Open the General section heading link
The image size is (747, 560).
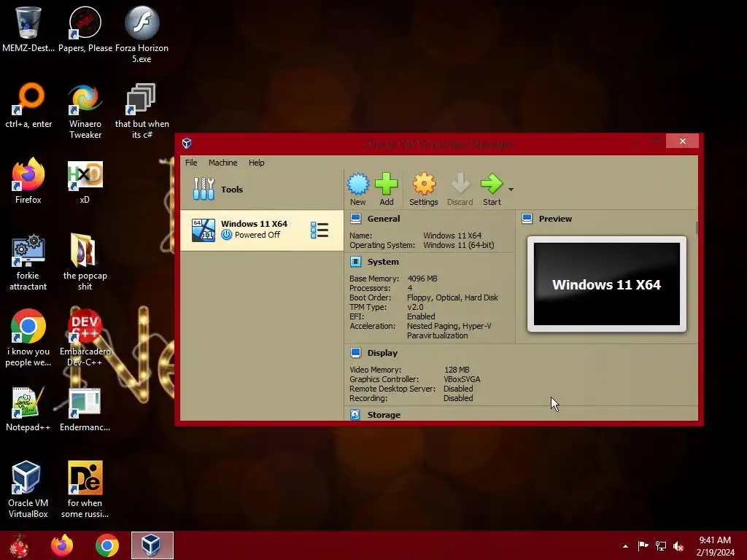pyautogui.click(x=384, y=219)
